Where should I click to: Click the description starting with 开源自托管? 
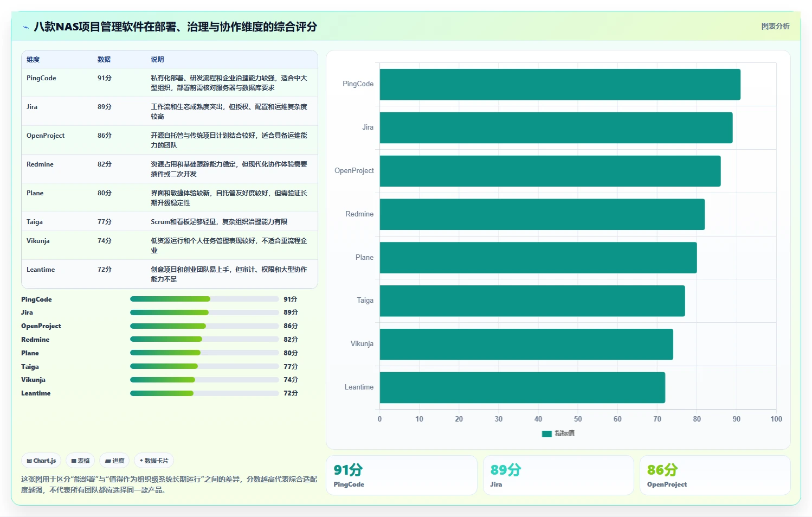[x=229, y=141]
